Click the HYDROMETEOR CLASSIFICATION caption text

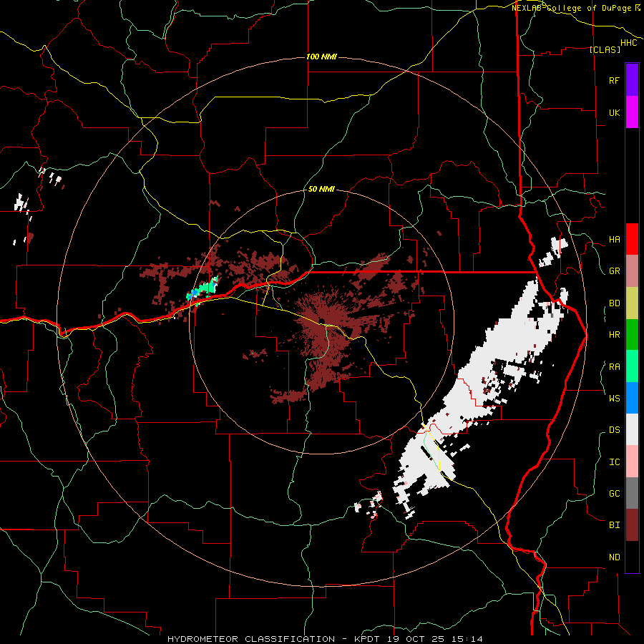pos(251,639)
